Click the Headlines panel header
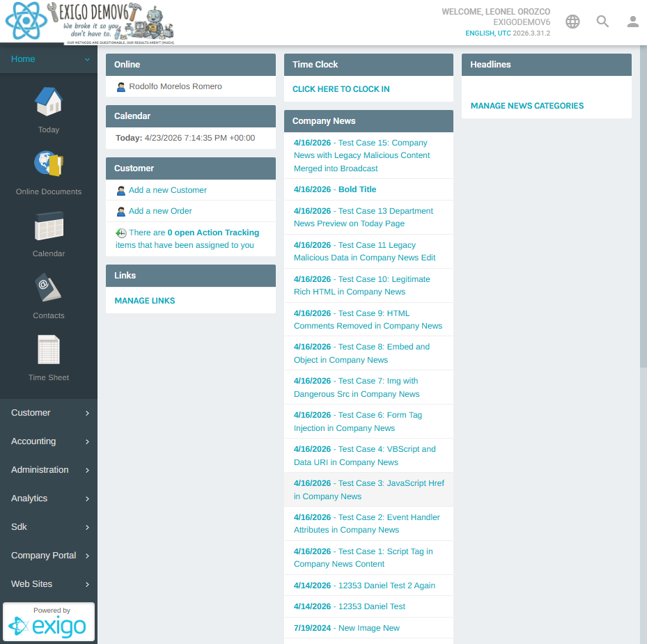This screenshot has height=644, width=647. [546, 64]
